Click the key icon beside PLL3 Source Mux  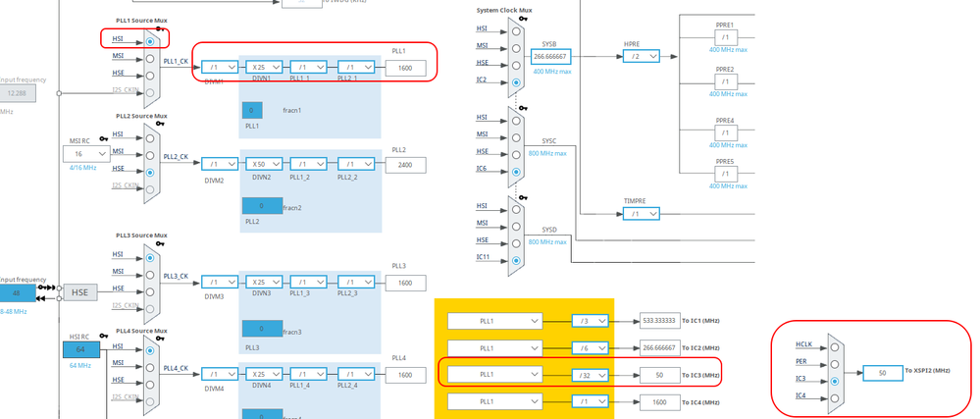161,243
